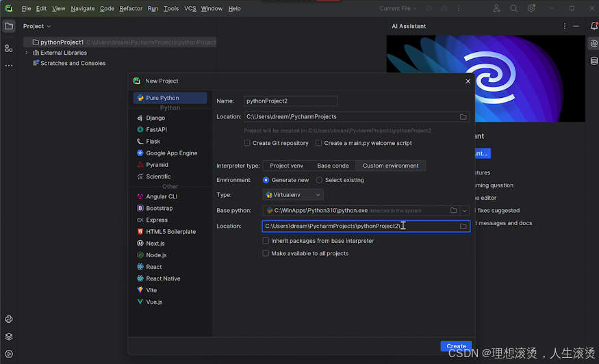Click the Debug bug icon in toolbar
599x364 pixels.
[x=444, y=8]
